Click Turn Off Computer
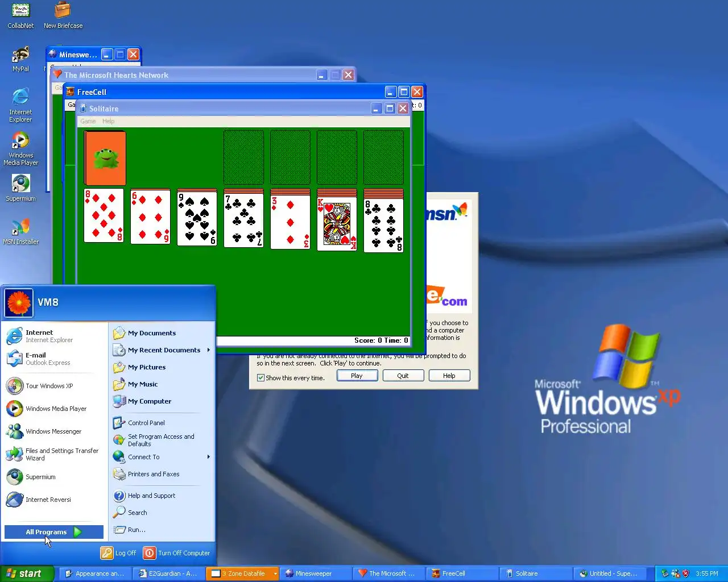The width and height of the screenshot is (728, 582). point(177,553)
